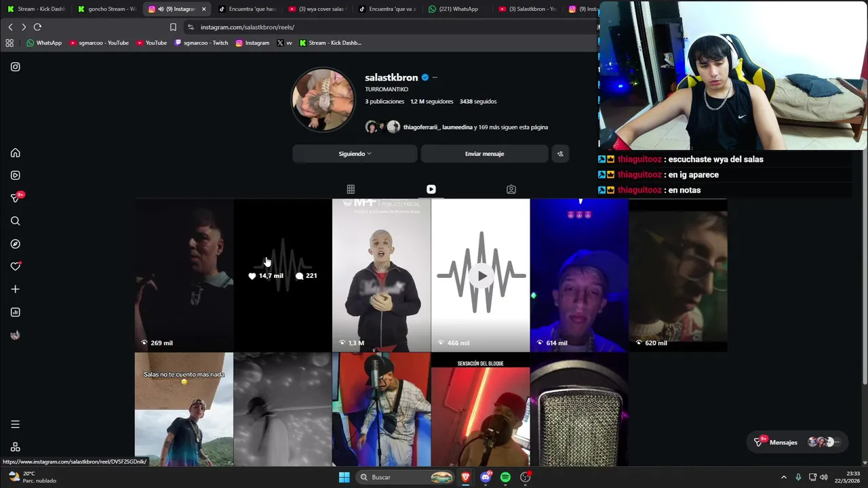
Task: Click the bookmark icon beside the address bar
Action: 173,27
